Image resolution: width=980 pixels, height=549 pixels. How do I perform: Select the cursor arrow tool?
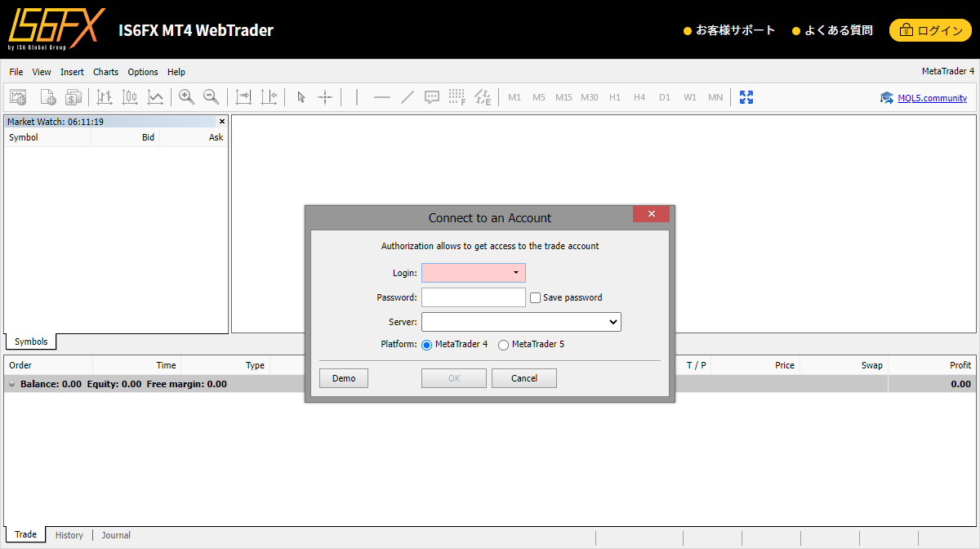click(x=301, y=97)
